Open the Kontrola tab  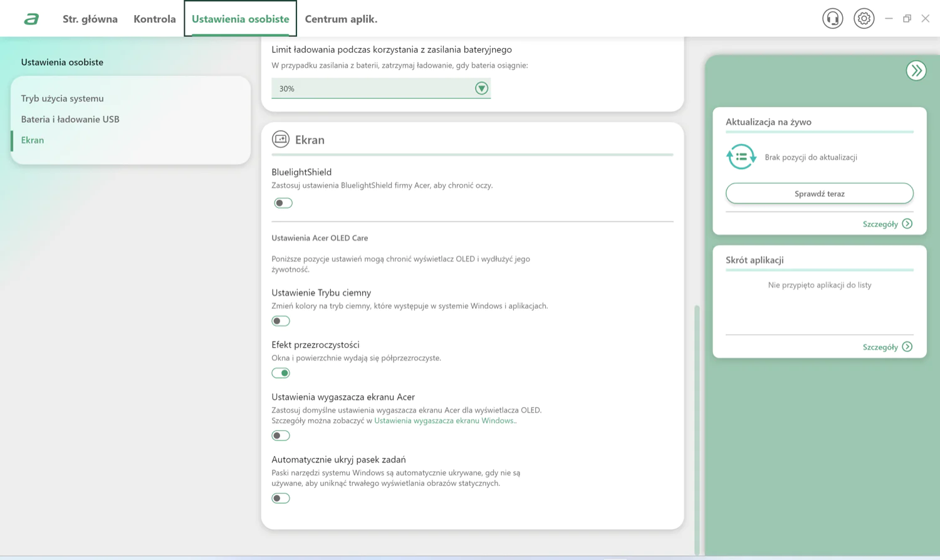155,19
